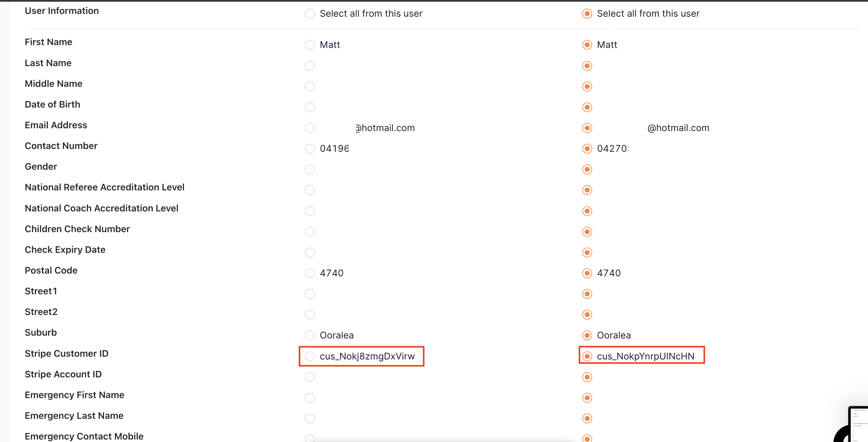The height and width of the screenshot is (442, 868).
Task: Choose left user's First Name Matt
Action: pos(310,45)
